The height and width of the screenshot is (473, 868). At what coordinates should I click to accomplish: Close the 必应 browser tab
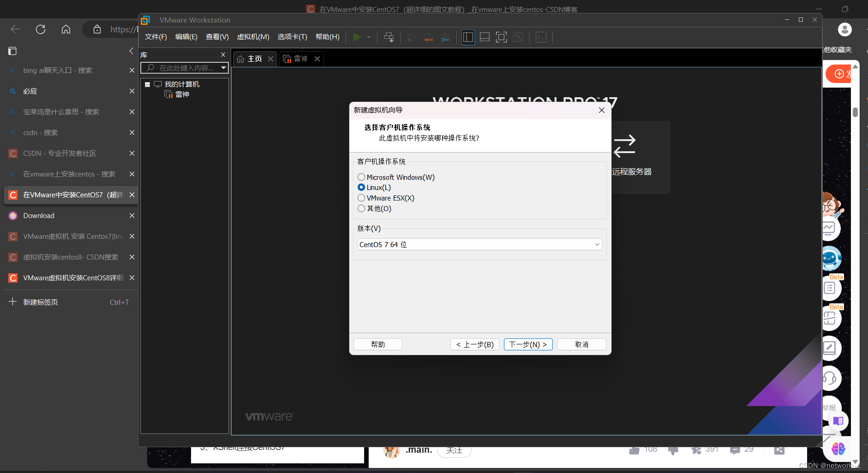click(x=132, y=91)
